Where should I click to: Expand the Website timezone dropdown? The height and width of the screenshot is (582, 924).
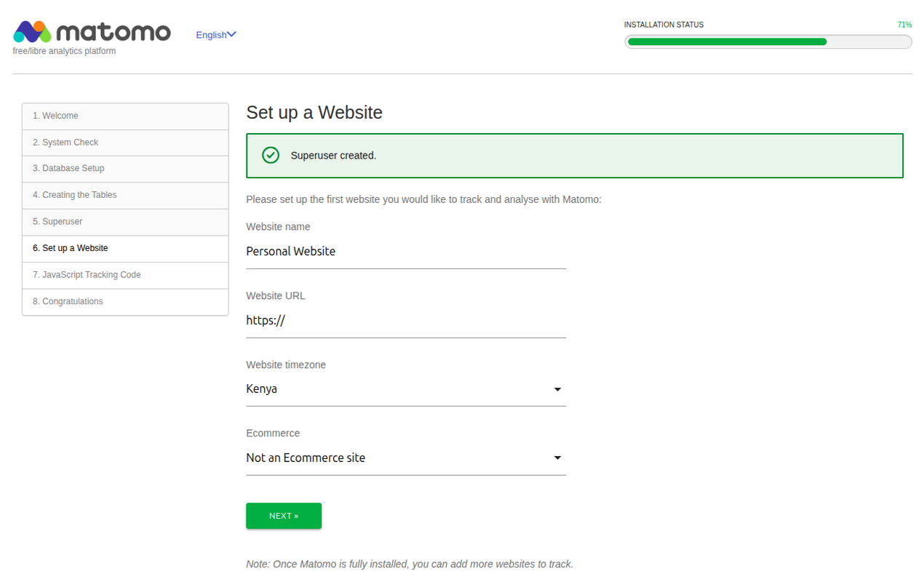[x=557, y=389]
